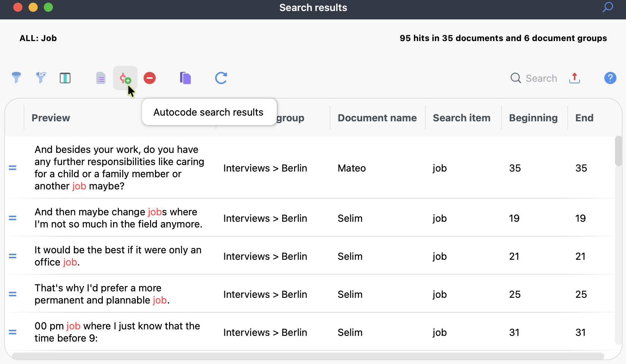This screenshot has width=626, height=364.
Task: Reset all filters with funnel-arrow icon
Action: (41, 78)
